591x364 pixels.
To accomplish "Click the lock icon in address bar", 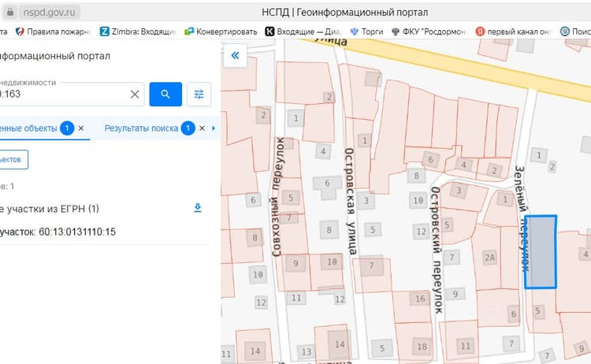I will (x=10, y=12).
